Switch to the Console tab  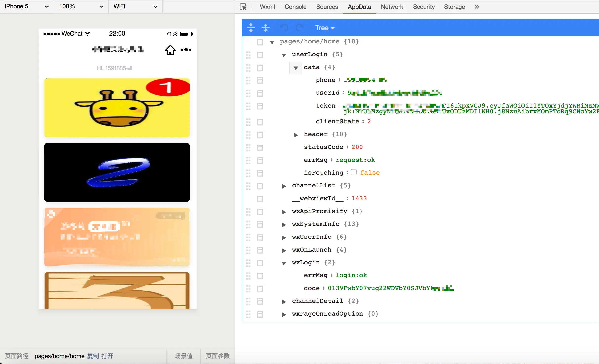tap(295, 7)
